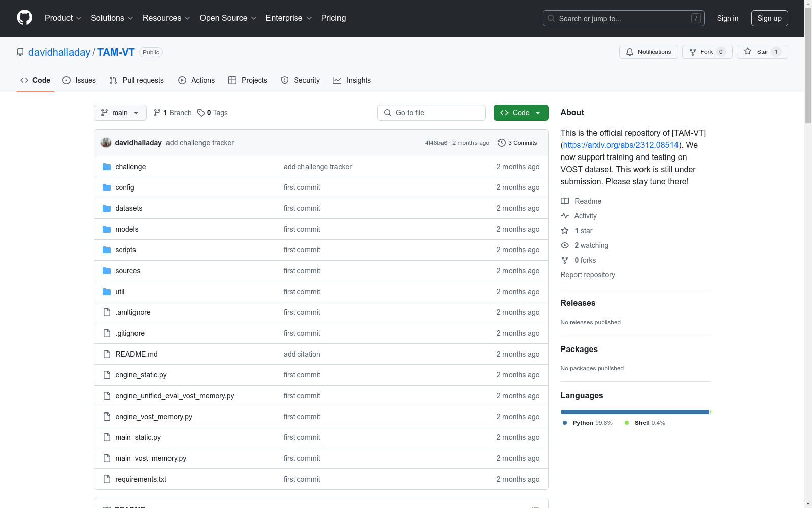Click the Star icon button
The image size is (812, 508).
[748, 52]
